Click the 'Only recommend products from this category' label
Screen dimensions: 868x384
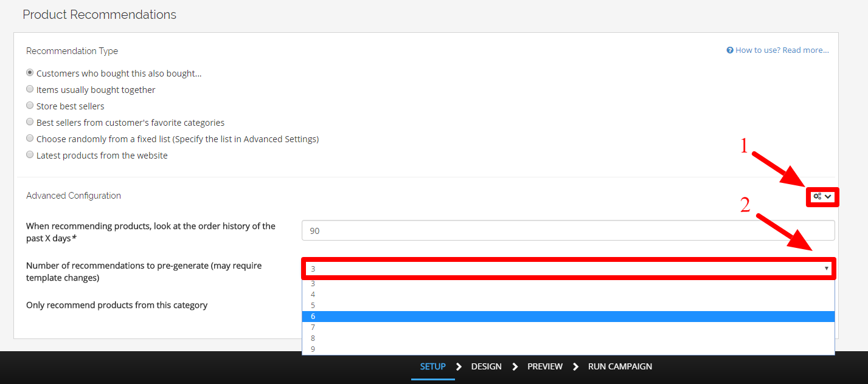point(117,305)
